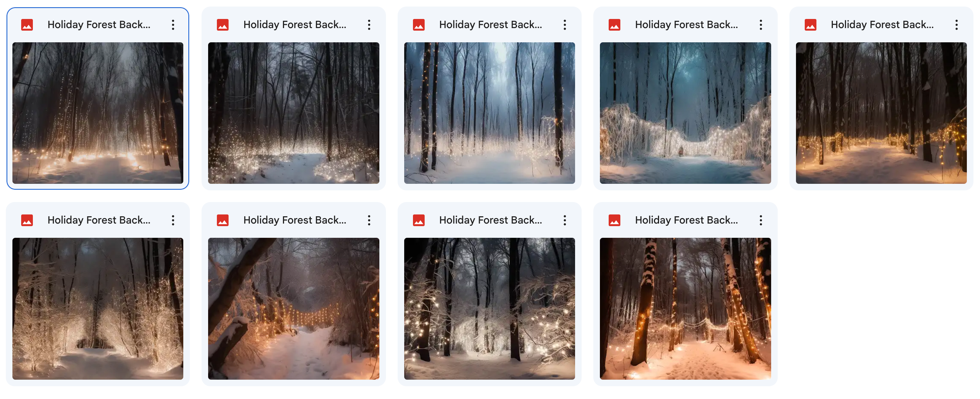The height and width of the screenshot is (399, 980).
Task: Open the three-dot menu on the third top-row card
Action: tap(564, 25)
